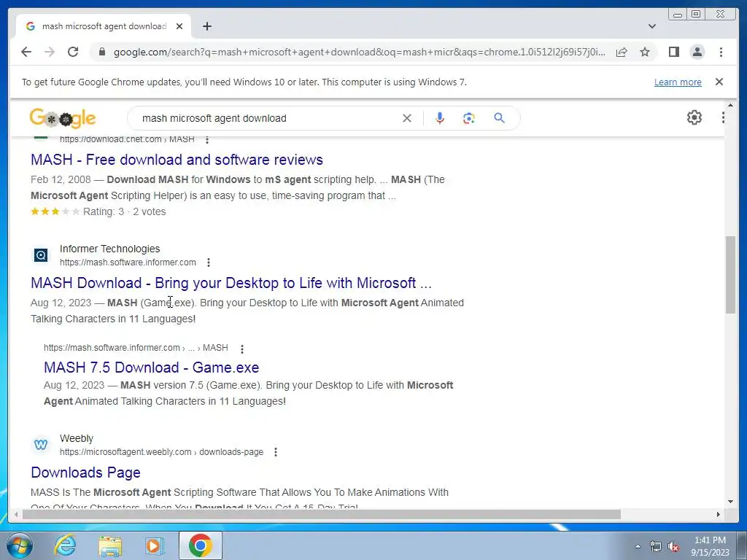Open Chrome side panel
747x560 pixels.
click(x=673, y=52)
